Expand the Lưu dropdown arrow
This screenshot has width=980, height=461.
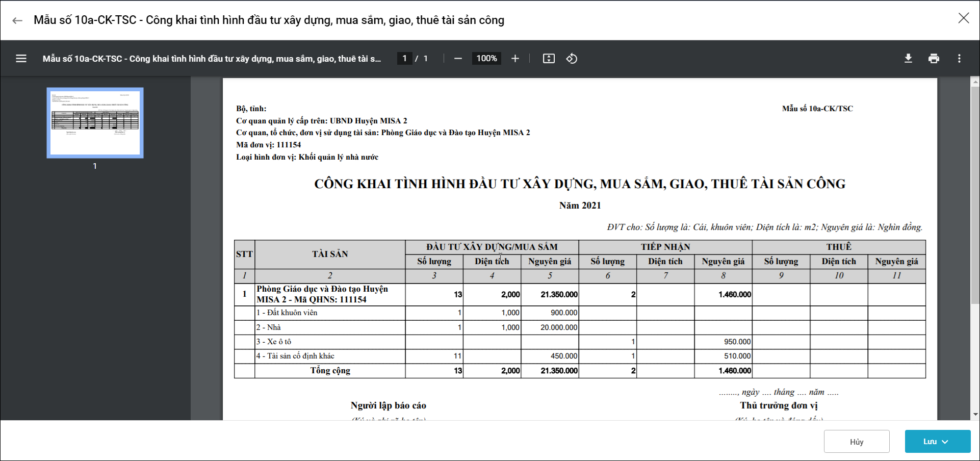pyautogui.click(x=945, y=442)
